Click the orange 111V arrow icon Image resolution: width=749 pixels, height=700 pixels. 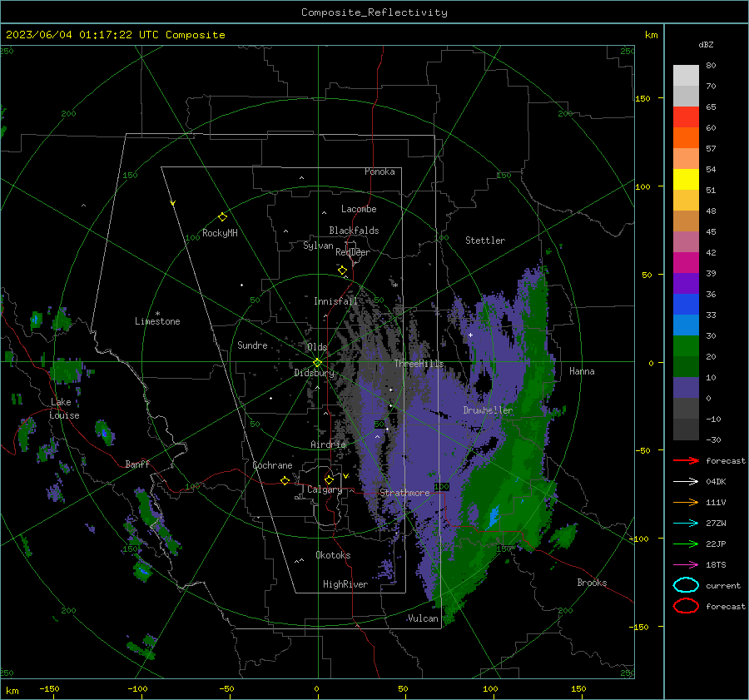686,502
